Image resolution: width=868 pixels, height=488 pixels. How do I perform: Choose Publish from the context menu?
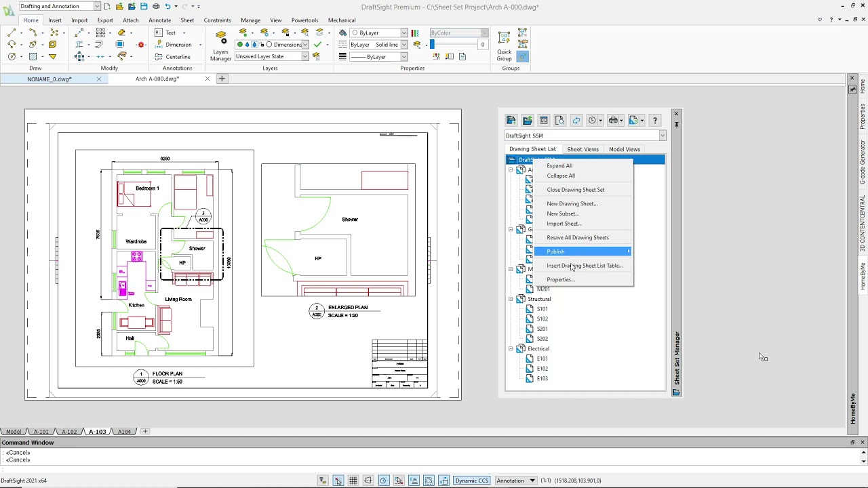pyautogui.click(x=555, y=251)
